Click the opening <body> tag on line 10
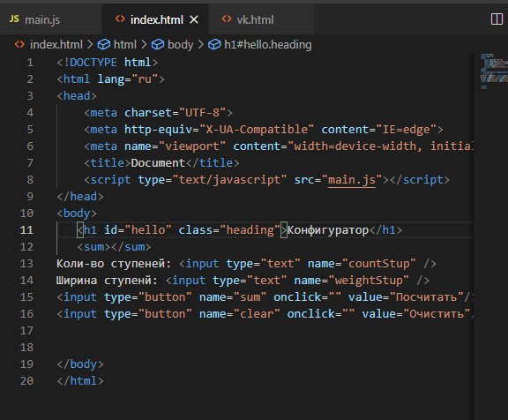Viewport: 508px width, 420px height. pos(77,214)
